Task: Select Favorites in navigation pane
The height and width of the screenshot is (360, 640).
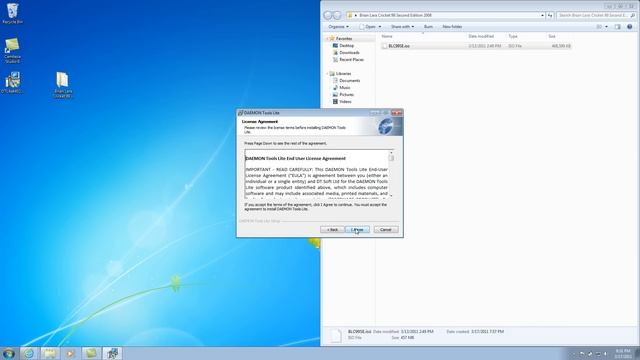Action: coord(344,38)
